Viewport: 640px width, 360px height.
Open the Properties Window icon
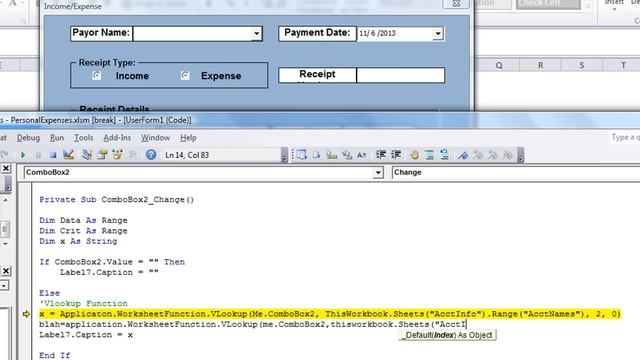(102, 155)
